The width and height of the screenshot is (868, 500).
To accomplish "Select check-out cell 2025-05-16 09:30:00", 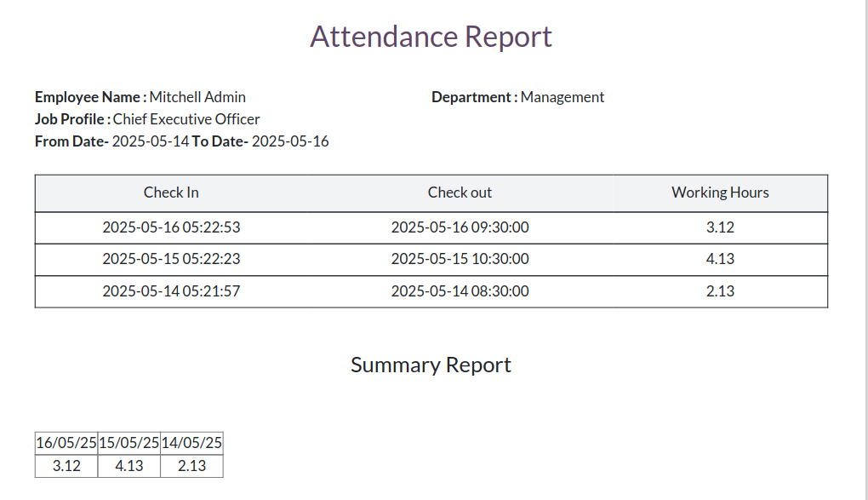I will tap(460, 227).
